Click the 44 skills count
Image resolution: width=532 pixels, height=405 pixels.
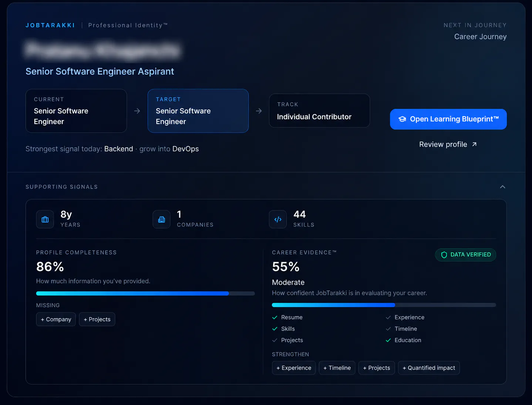coord(300,214)
